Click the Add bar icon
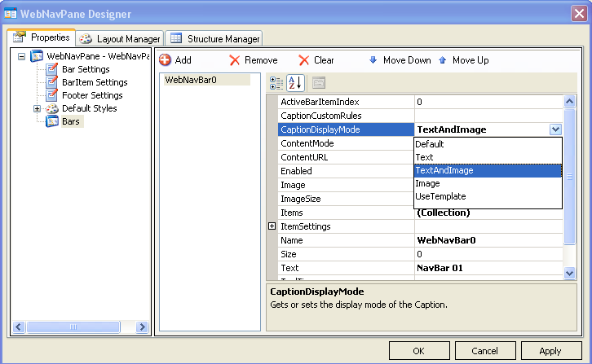 165,60
